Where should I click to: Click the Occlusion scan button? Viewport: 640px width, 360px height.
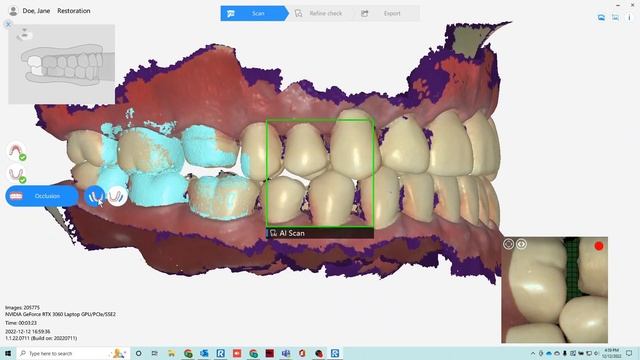tap(42, 196)
